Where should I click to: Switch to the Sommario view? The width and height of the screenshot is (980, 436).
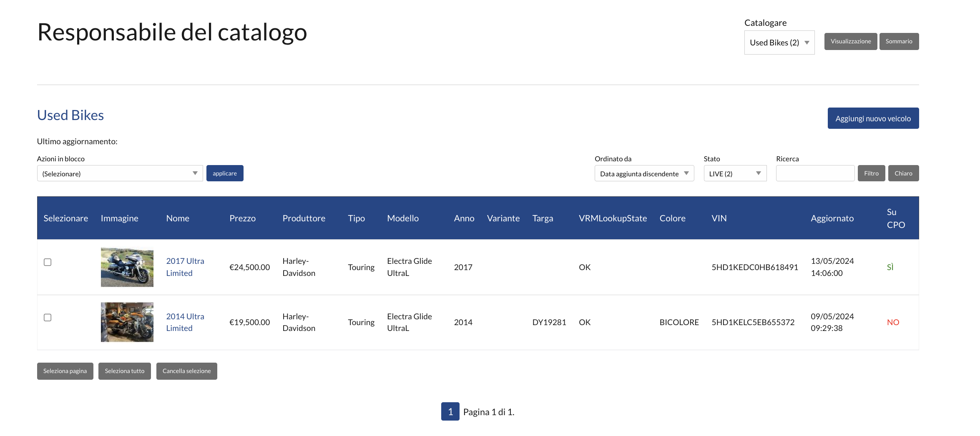coord(899,41)
